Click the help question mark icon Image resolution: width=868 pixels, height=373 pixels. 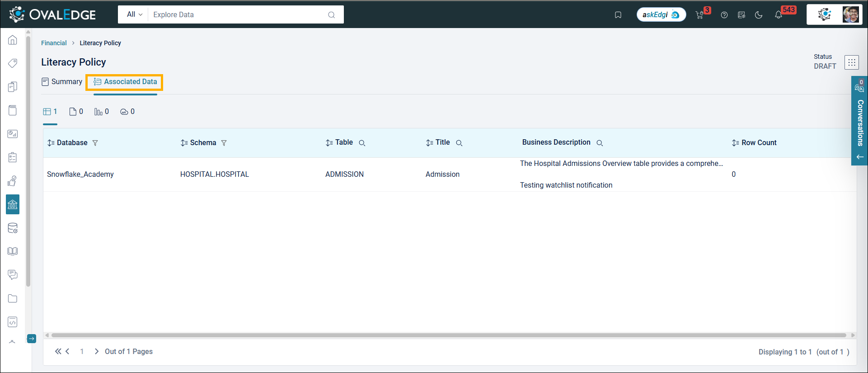[x=724, y=15]
